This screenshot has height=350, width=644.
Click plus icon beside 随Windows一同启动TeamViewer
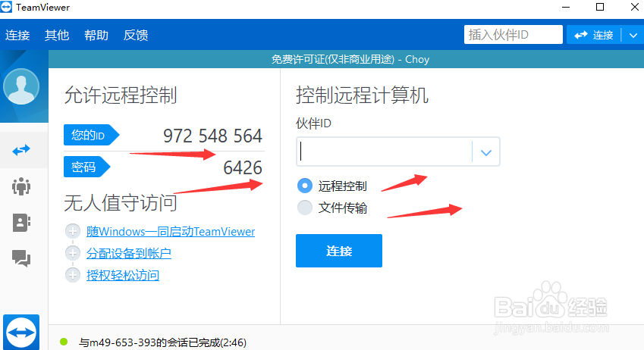(73, 231)
